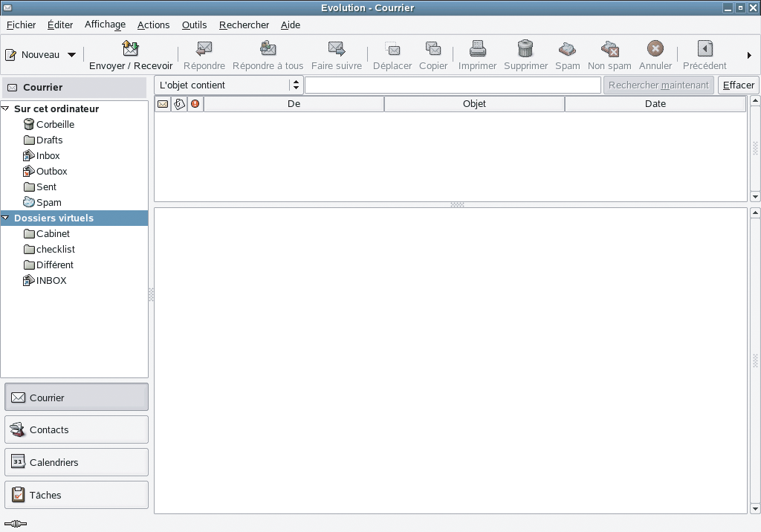Image resolution: width=761 pixels, height=532 pixels.
Task: Collapse the Dossiers virtuels tree section
Action: pyautogui.click(x=6, y=218)
